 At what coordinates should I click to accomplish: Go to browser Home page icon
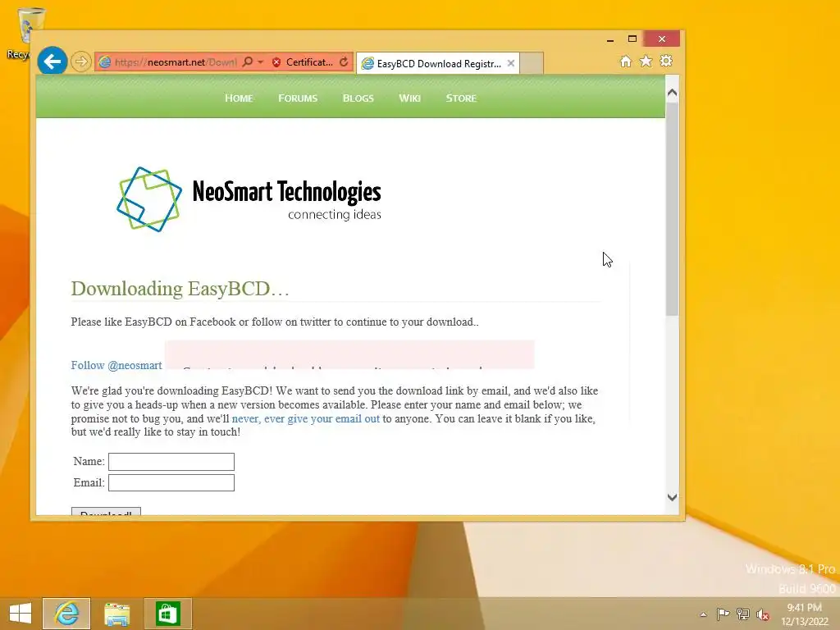[x=625, y=62]
